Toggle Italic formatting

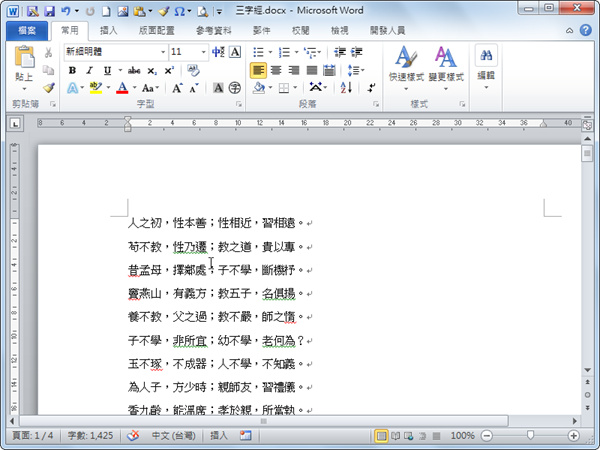[89, 70]
